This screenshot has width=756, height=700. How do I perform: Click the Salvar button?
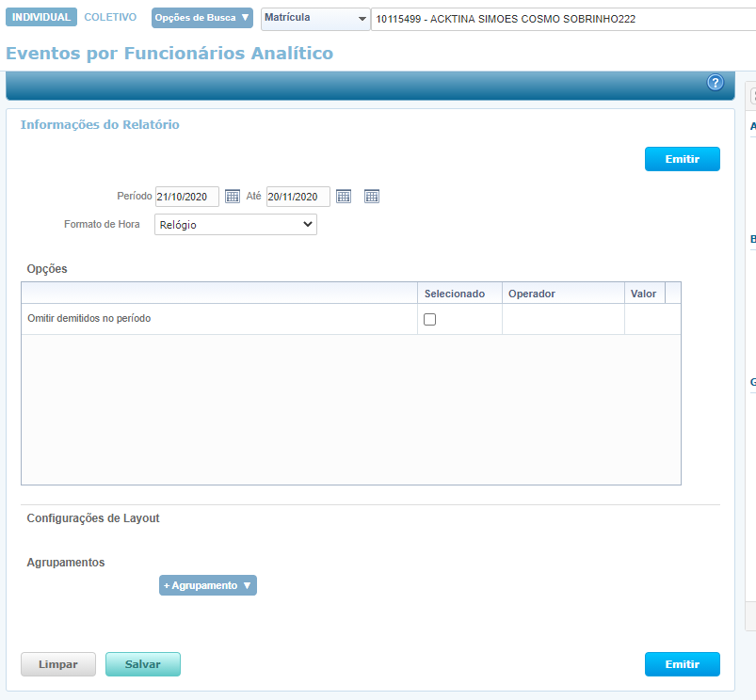[x=142, y=664]
